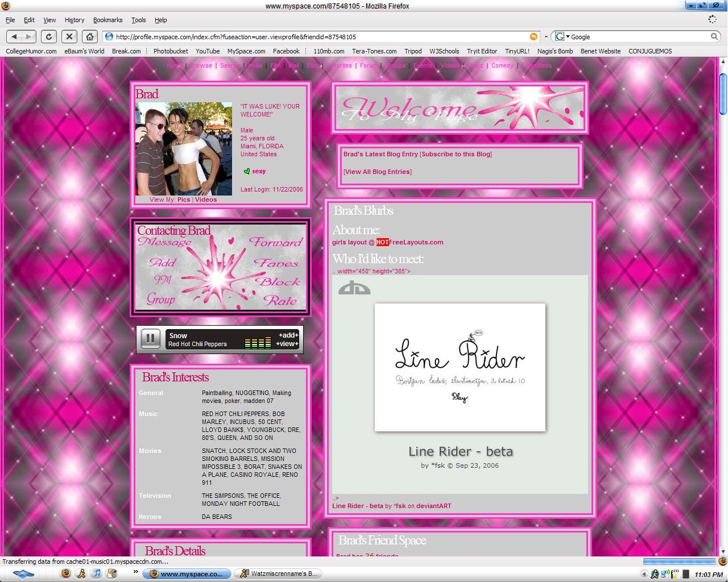This screenshot has height=582, width=728.
Task: Click the volume bars in the music player
Action: point(258,342)
